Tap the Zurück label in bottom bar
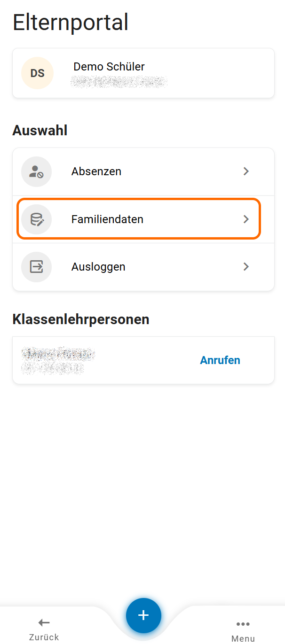Screen dimensions: 285x644 click(44, 637)
